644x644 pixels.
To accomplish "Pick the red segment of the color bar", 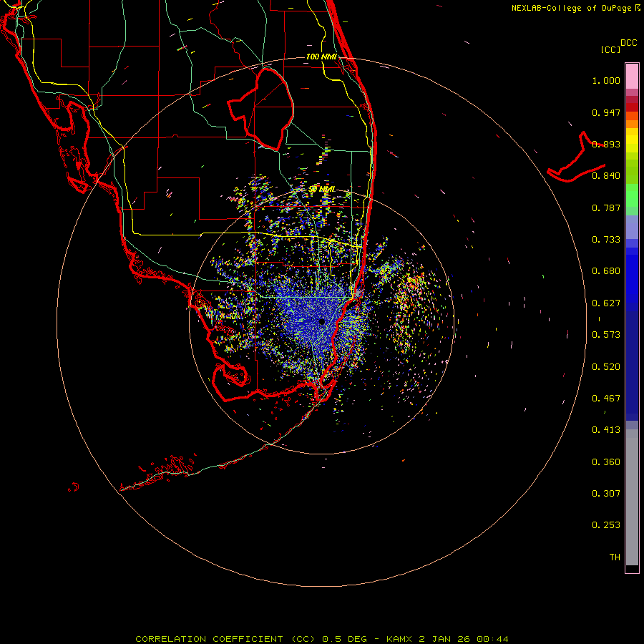I will (632, 107).
